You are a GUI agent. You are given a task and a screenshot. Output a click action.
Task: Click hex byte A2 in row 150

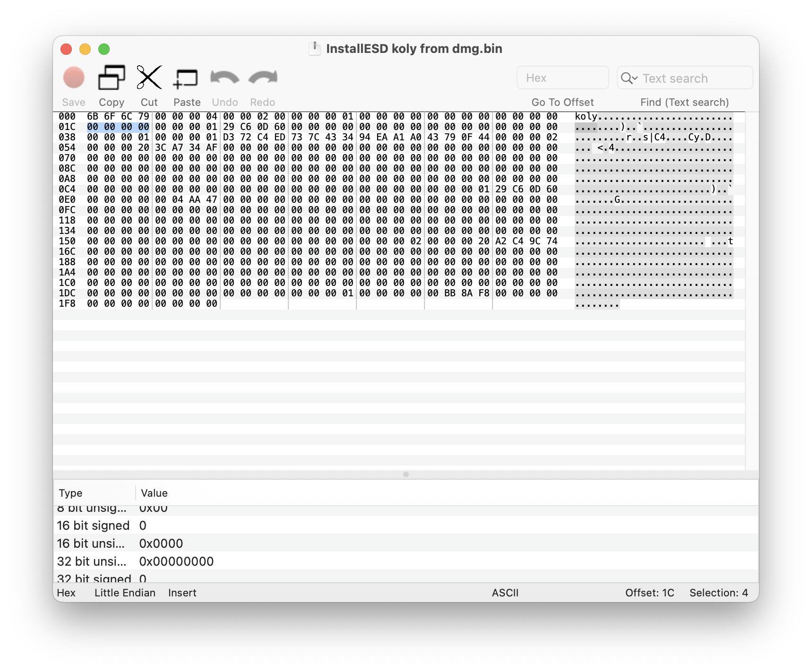(x=501, y=241)
